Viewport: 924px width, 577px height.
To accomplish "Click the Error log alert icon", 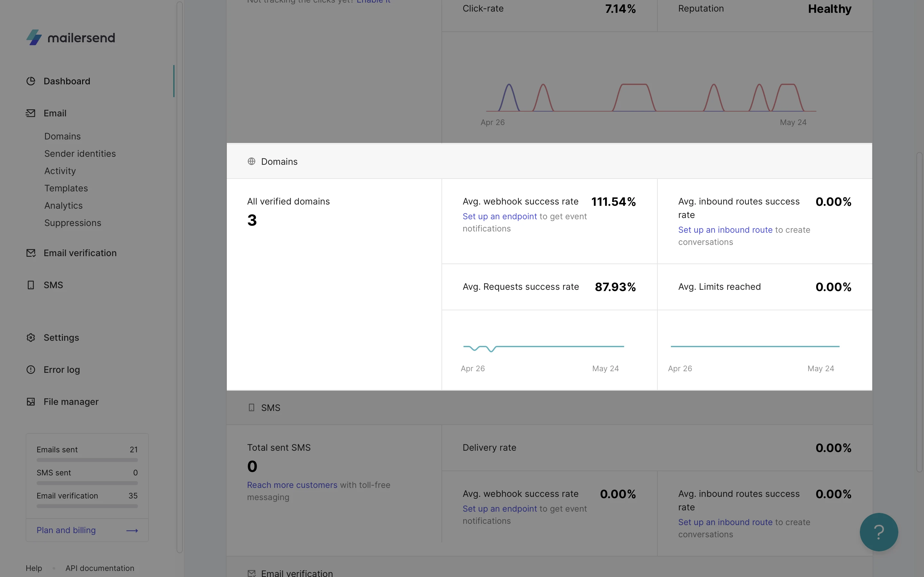I will tap(31, 370).
